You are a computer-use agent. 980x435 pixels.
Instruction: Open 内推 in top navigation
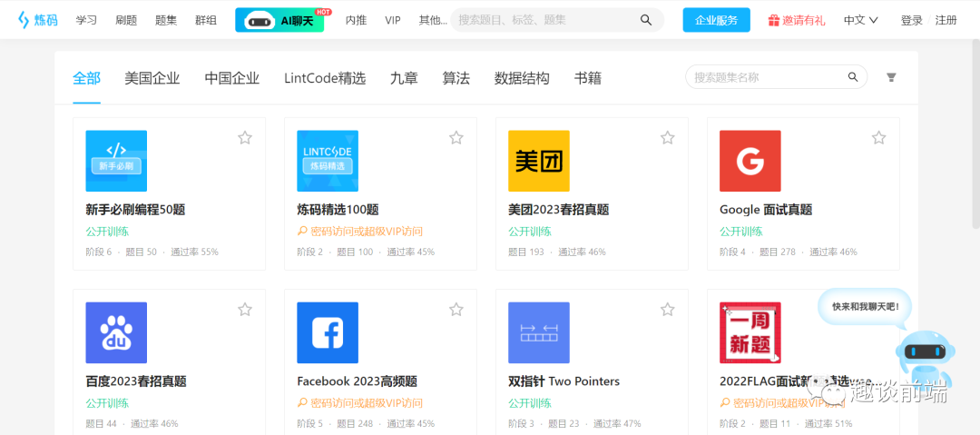(357, 20)
